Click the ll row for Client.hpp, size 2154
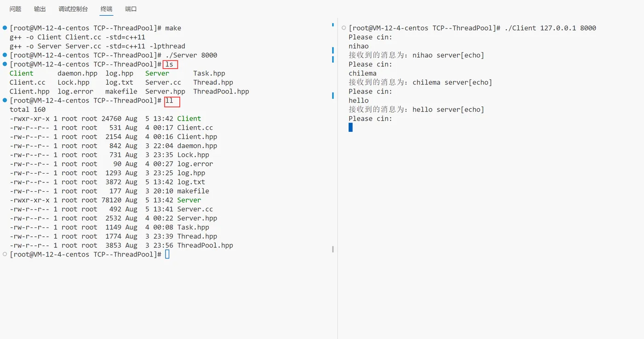The image size is (644, 339). click(x=113, y=137)
